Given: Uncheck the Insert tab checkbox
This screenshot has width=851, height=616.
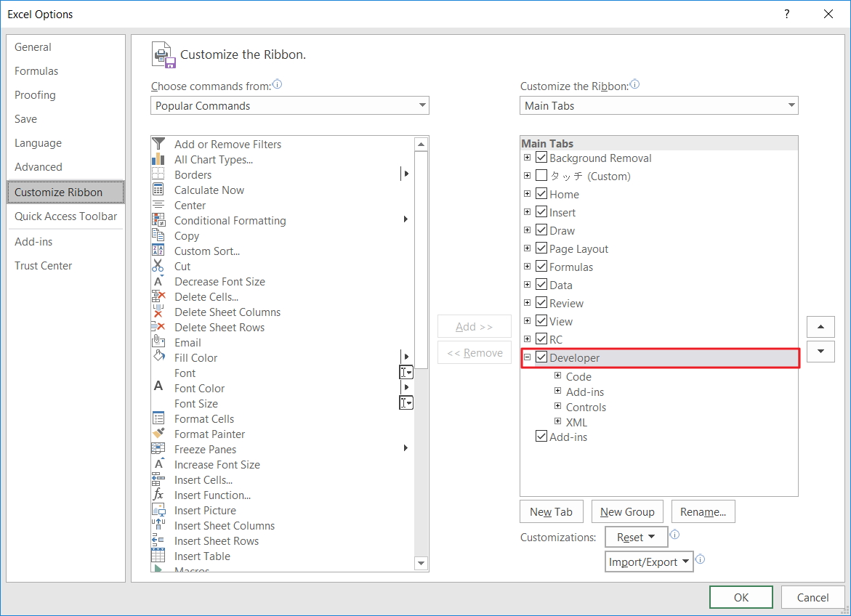Looking at the screenshot, I should (x=541, y=211).
